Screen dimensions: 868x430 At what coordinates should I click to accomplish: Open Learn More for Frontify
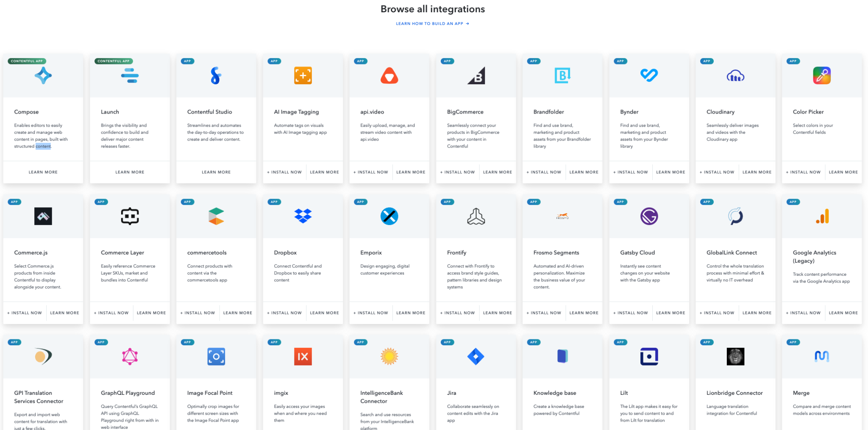coord(497,313)
